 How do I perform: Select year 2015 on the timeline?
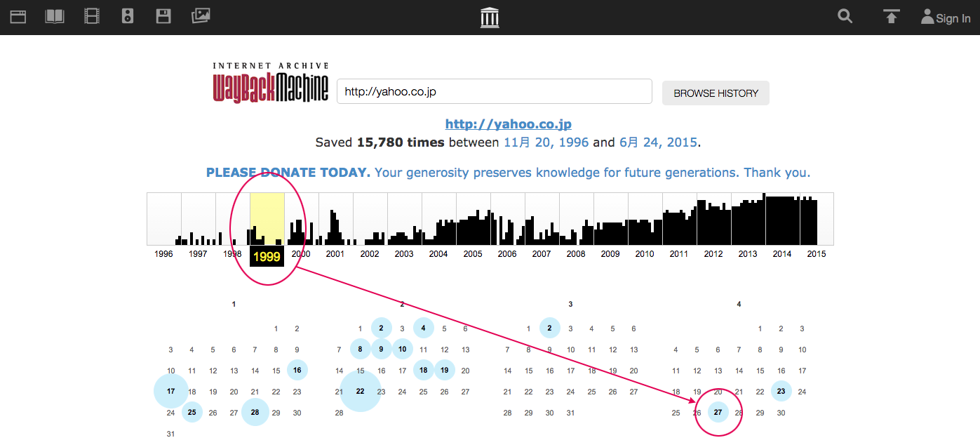tap(817, 254)
